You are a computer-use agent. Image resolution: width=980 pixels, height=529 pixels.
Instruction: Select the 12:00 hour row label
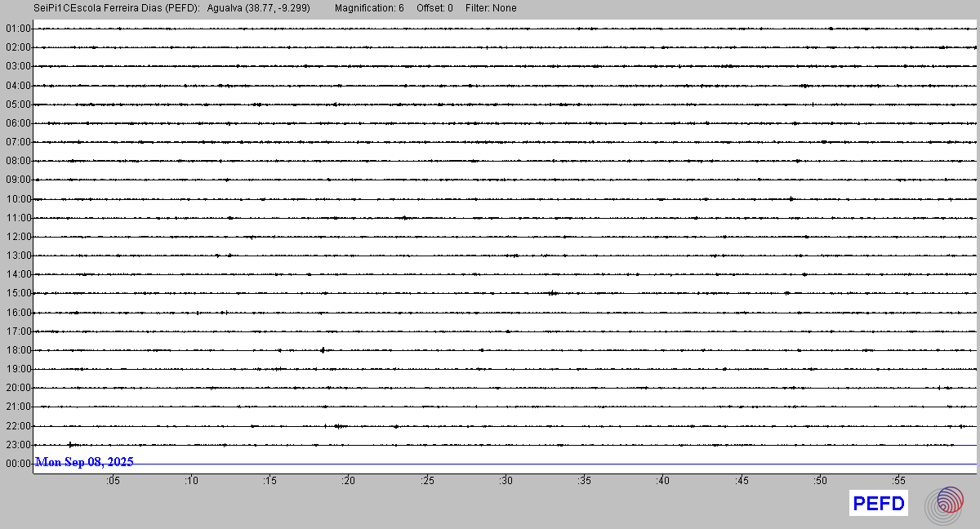pyautogui.click(x=18, y=237)
